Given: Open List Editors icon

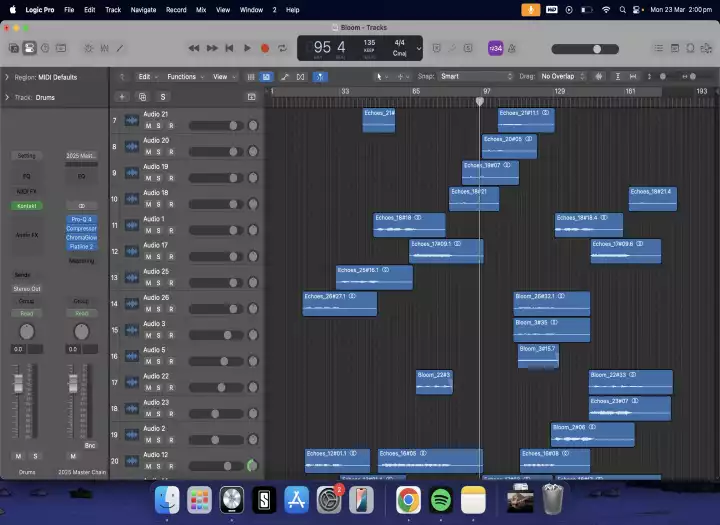Looking at the screenshot, I should [x=659, y=48].
